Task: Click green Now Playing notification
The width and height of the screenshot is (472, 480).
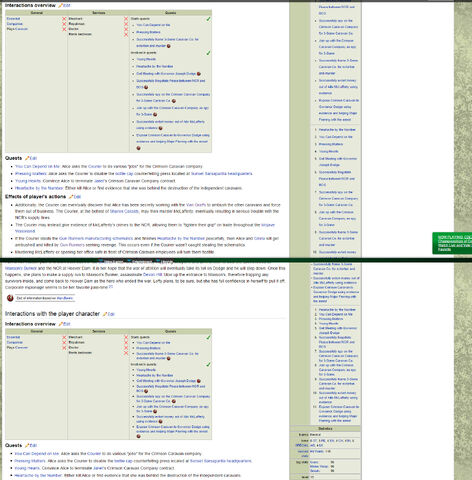Action: pos(452,243)
